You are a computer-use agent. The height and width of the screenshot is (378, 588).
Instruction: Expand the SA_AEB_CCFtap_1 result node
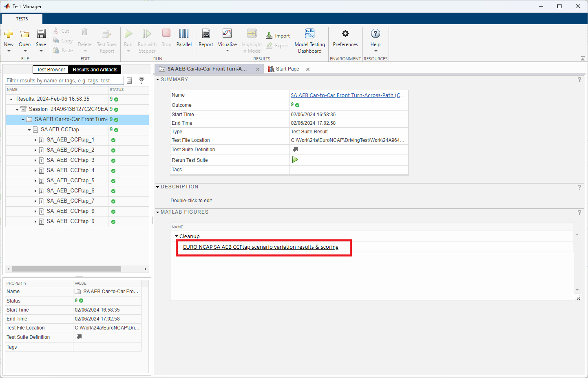(x=35, y=140)
